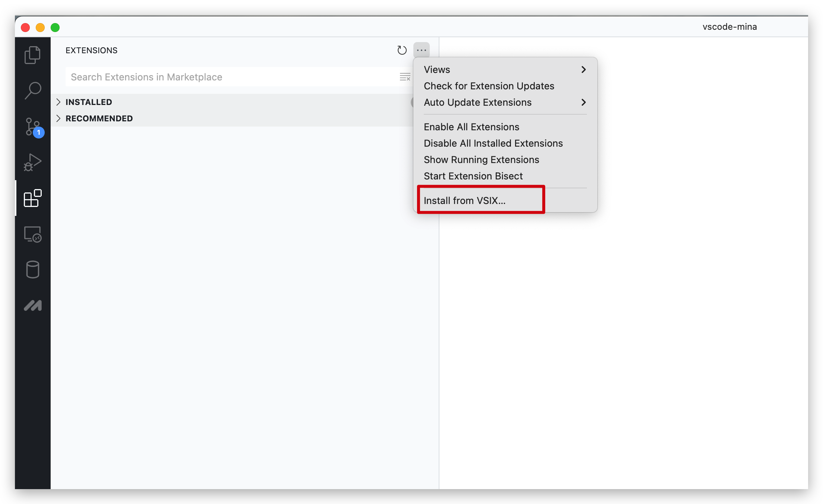823x504 pixels.
Task: Open the Views submenu
Action: click(505, 70)
